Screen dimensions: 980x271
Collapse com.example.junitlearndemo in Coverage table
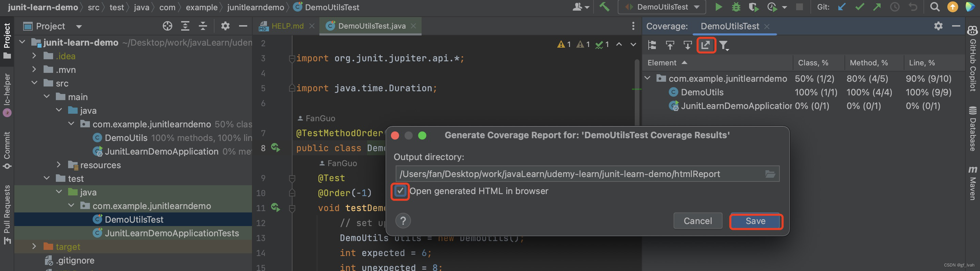click(648, 78)
